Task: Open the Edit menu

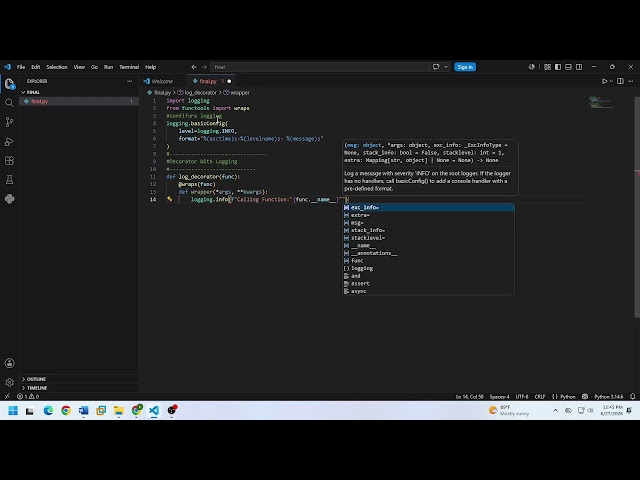Action: click(x=36, y=67)
